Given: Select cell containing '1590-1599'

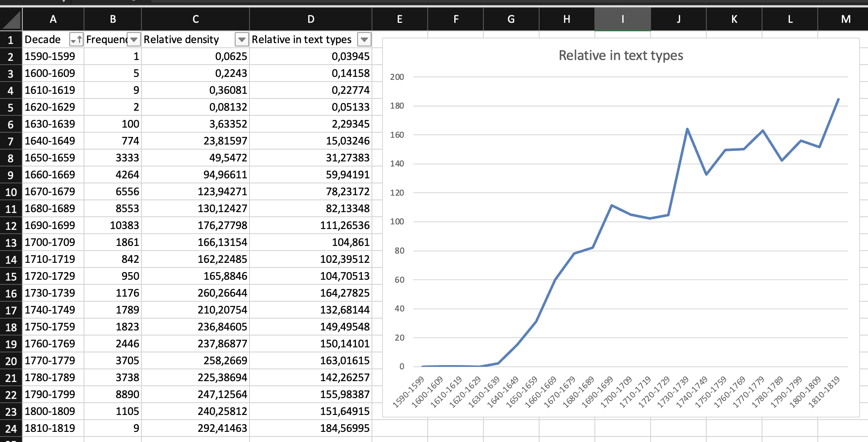Looking at the screenshot, I should click(x=53, y=57).
